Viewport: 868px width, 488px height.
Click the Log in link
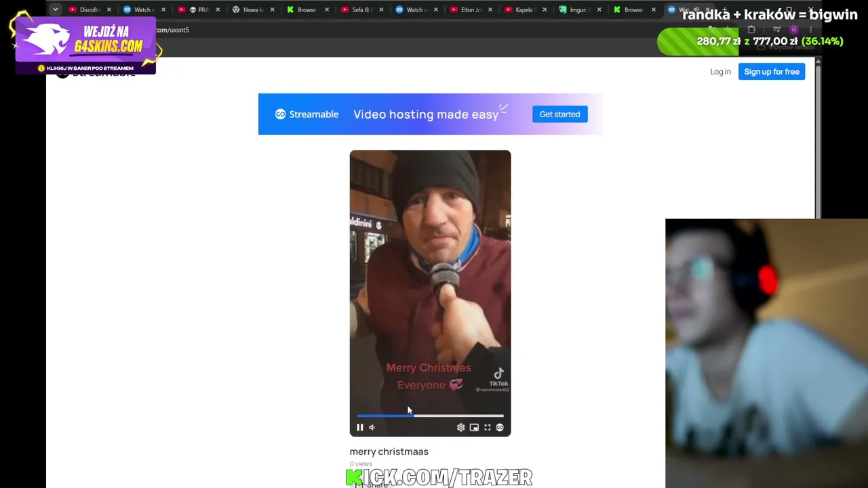click(x=720, y=72)
